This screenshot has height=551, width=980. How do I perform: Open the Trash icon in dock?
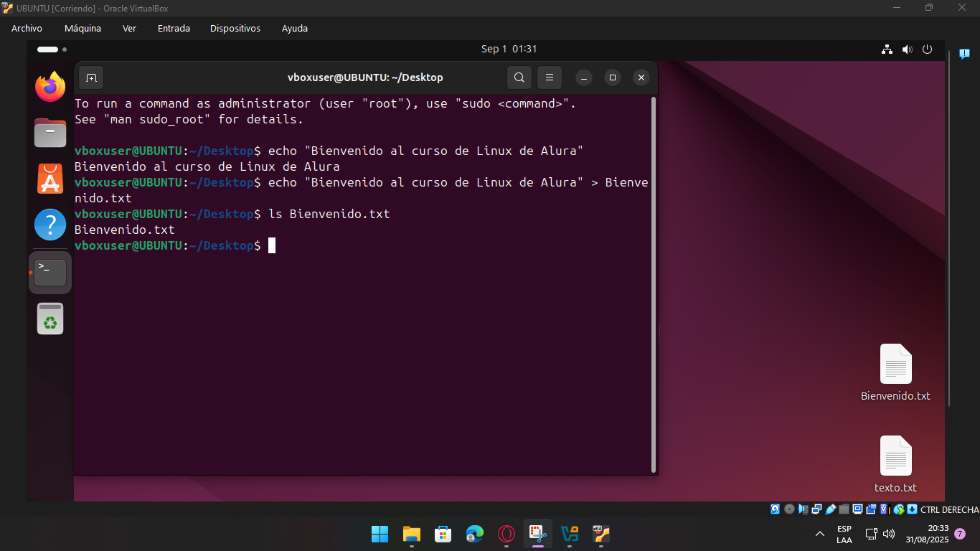pyautogui.click(x=50, y=319)
